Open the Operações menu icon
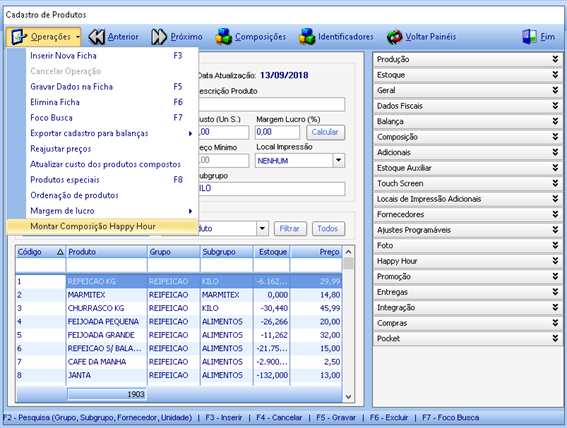This screenshot has width=567, height=428. (18, 37)
